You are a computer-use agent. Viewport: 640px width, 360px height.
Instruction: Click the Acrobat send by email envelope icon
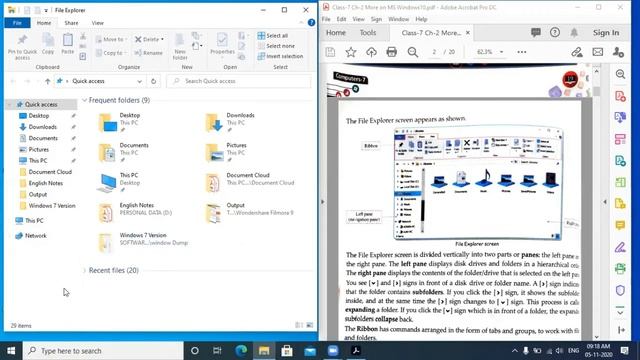click(x=598, y=52)
